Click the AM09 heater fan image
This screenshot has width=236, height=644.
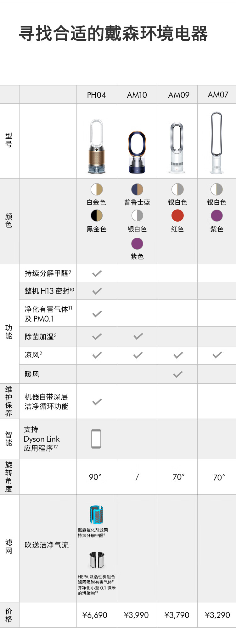point(177,148)
